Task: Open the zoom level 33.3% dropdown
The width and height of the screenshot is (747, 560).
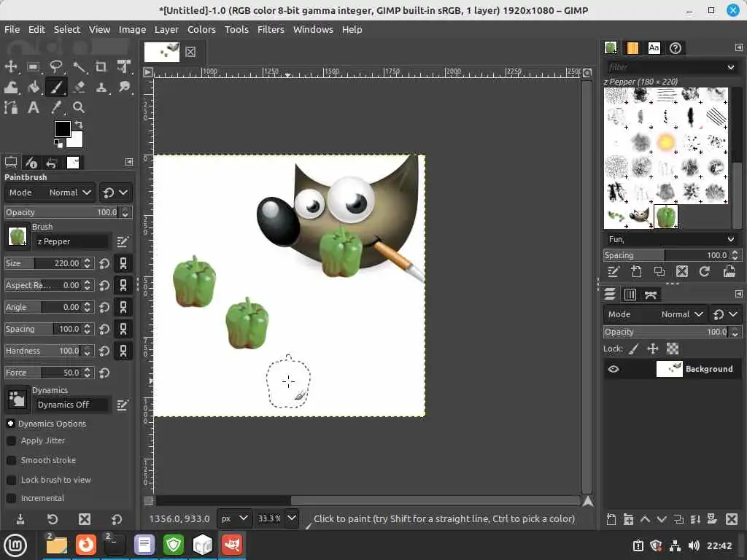Action: [x=292, y=518]
